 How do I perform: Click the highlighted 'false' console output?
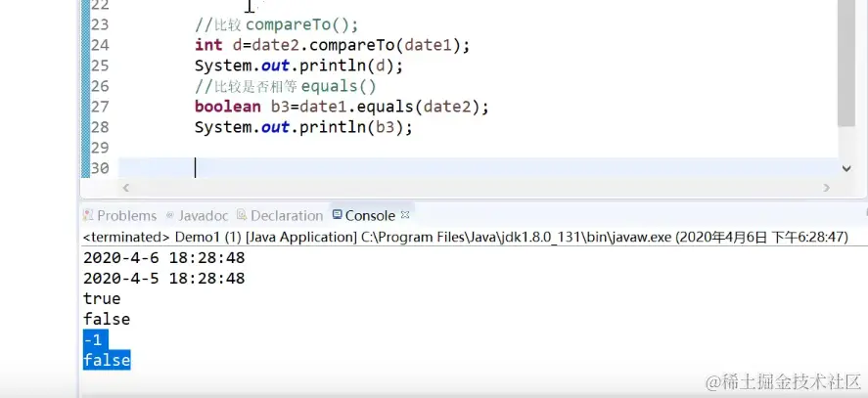coord(107,361)
